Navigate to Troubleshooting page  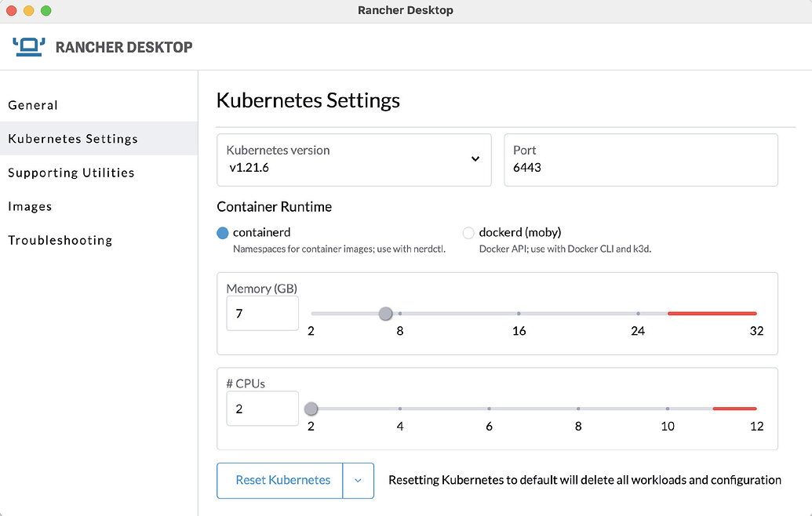60,240
